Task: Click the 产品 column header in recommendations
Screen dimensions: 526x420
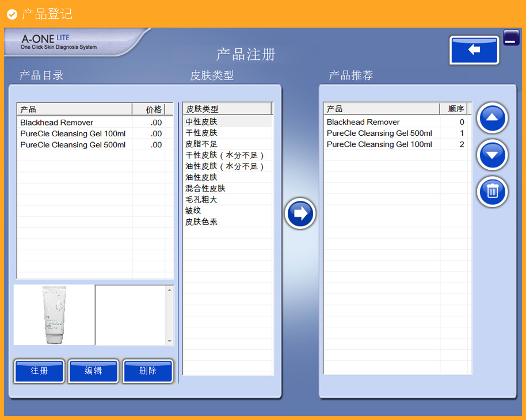Action: [382, 109]
